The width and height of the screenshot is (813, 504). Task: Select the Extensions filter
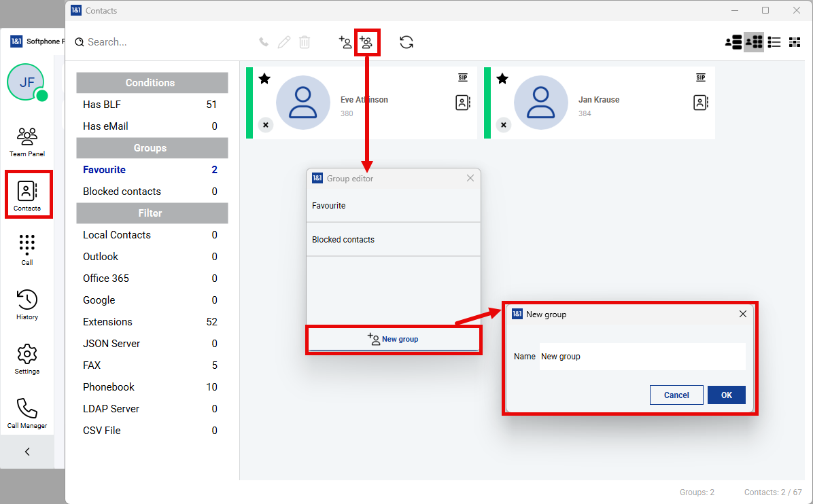(x=107, y=322)
